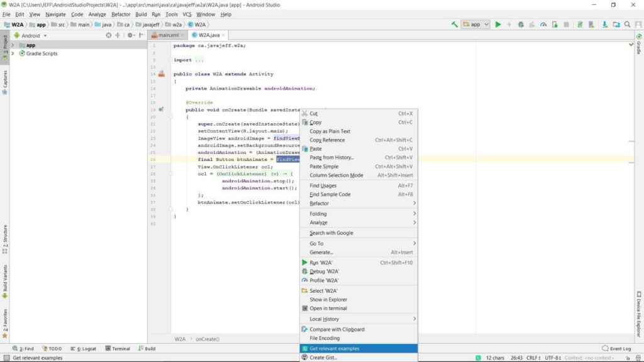Open the app run configuration dropdown
This screenshot has height=362, width=644.
click(x=475, y=25)
